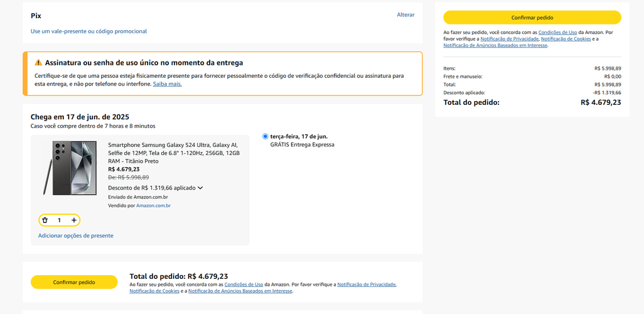Viewport: 644px width, 314px height.
Task: Click the Pix payment heading
Action: [x=36, y=16]
